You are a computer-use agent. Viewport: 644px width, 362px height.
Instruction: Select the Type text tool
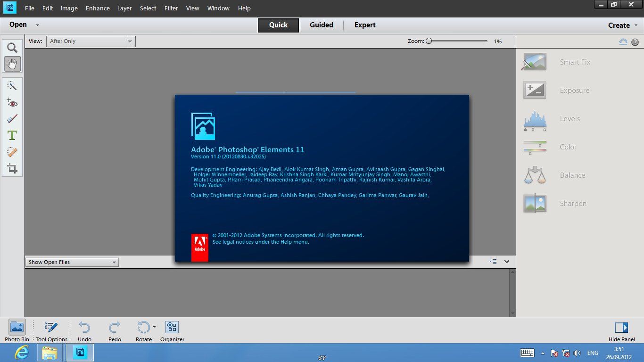click(x=12, y=136)
